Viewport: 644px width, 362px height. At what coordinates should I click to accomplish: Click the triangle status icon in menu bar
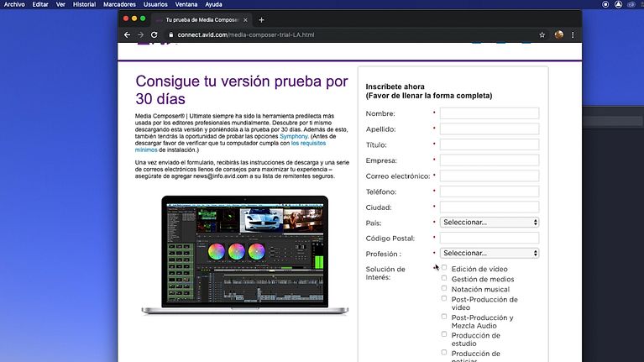pyautogui.click(x=618, y=4)
